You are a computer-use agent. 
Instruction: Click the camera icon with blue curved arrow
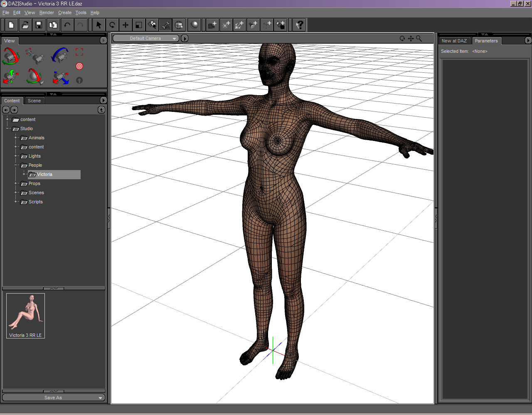[60, 56]
